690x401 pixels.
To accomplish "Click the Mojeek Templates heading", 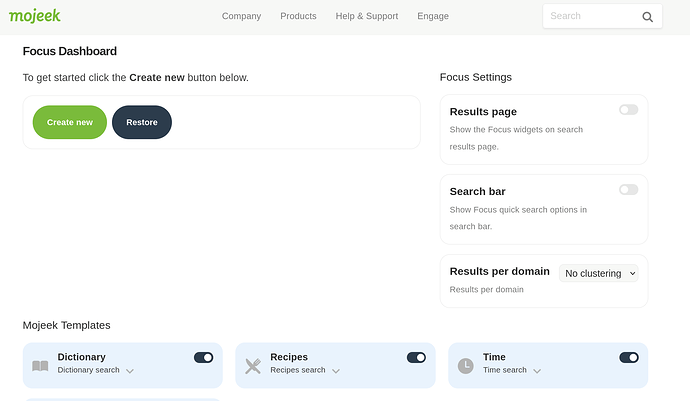I will coord(66,325).
